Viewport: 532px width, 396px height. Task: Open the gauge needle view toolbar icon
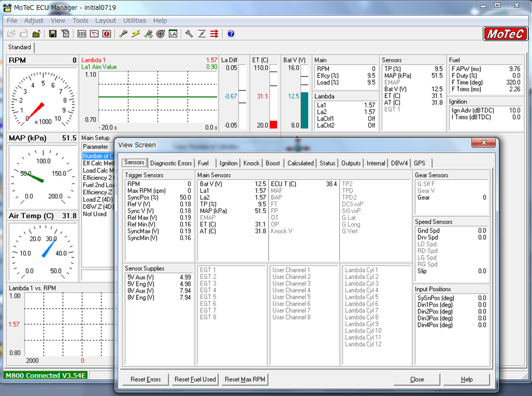pos(94,34)
